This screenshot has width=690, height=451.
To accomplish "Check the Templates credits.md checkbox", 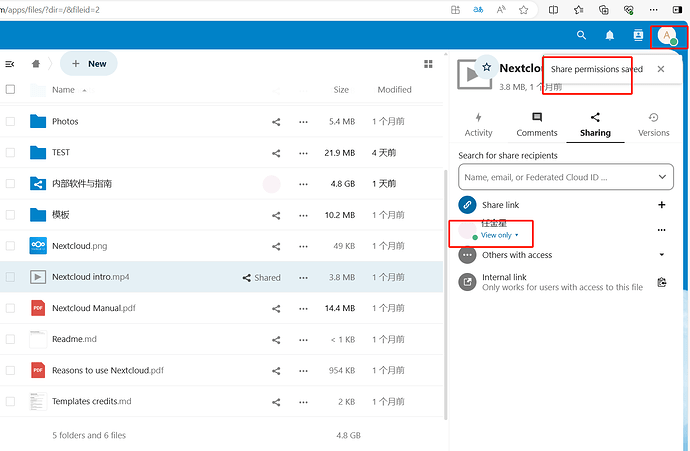I will tap(10, 401).
